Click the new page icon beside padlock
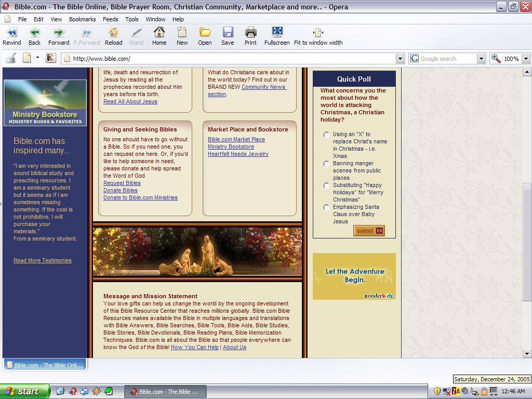 27,58
